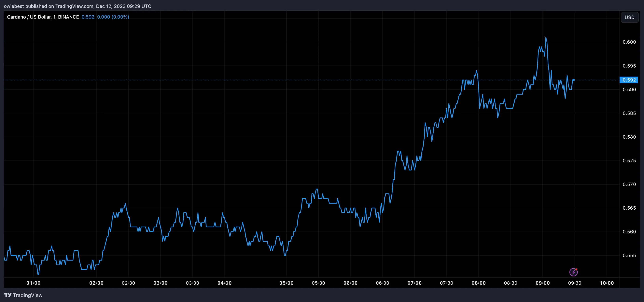Click the price value 0.592 in the legend
This screenshot has width=644, height=302.
click(88, 17)
